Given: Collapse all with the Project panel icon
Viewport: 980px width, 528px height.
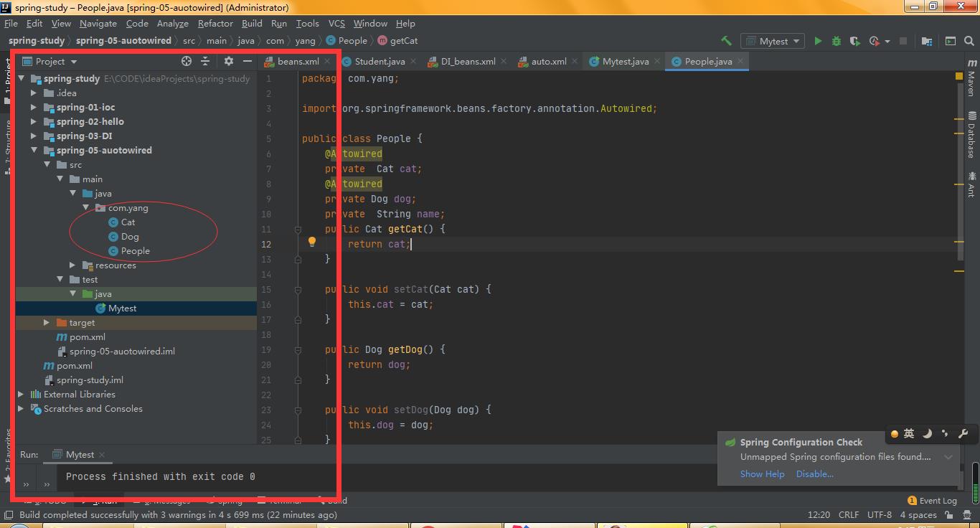Looking at the screenshot, I should click(x=205, y=61).
